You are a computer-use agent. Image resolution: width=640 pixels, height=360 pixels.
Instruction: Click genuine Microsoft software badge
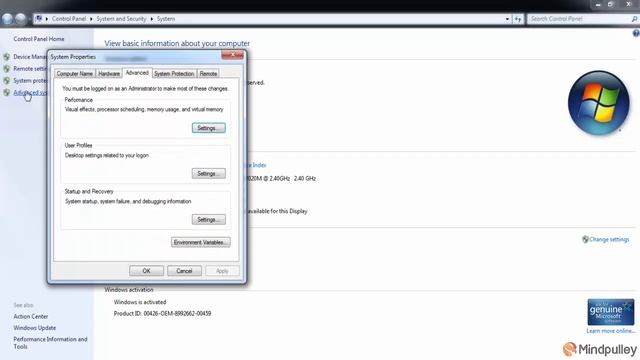[x=611, y=312]
